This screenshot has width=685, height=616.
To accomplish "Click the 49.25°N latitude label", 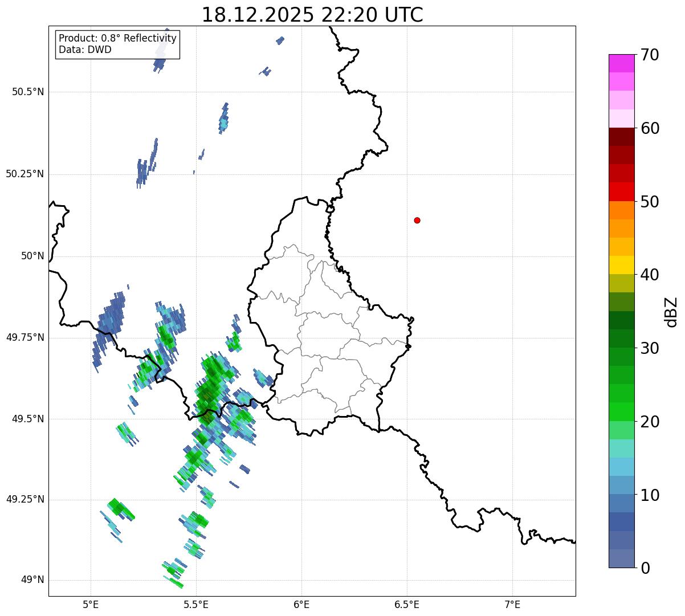I will tap(25, 499).
